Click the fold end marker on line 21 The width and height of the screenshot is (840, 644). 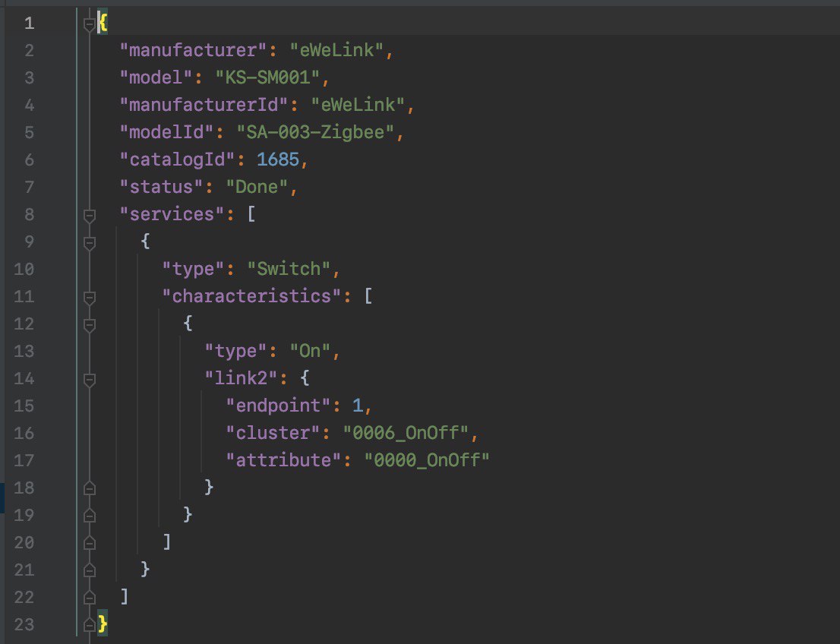[90, 570]
